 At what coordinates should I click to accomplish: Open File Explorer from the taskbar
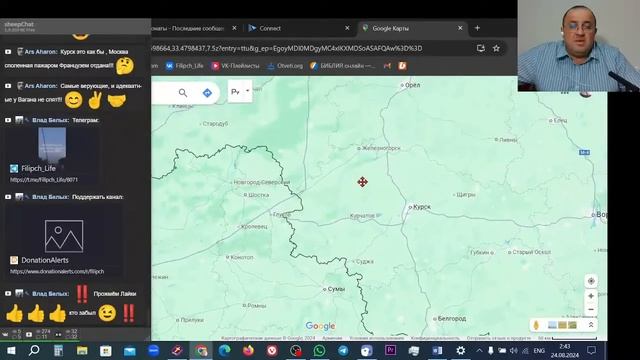82,351
